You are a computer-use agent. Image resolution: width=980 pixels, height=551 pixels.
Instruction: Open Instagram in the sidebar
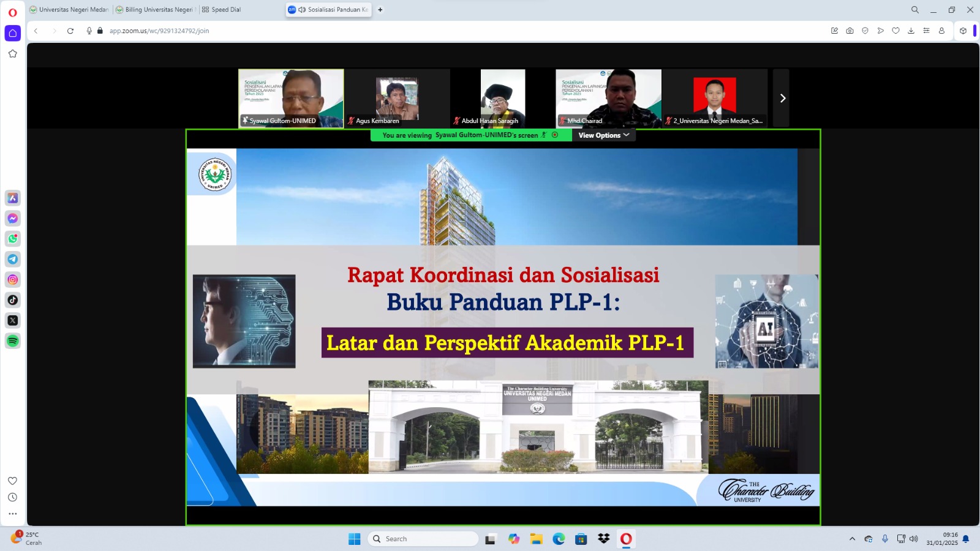[13, 280]
